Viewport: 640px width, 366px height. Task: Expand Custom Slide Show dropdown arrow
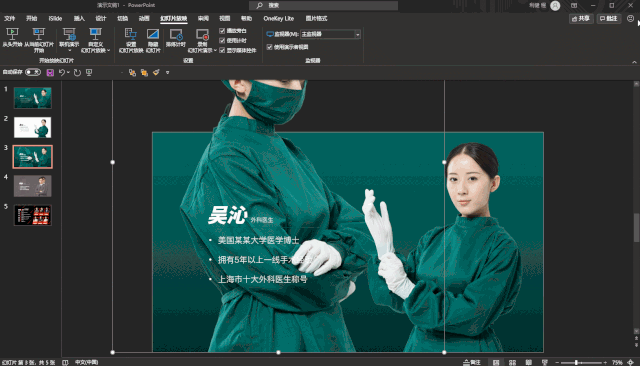[109, 51]
